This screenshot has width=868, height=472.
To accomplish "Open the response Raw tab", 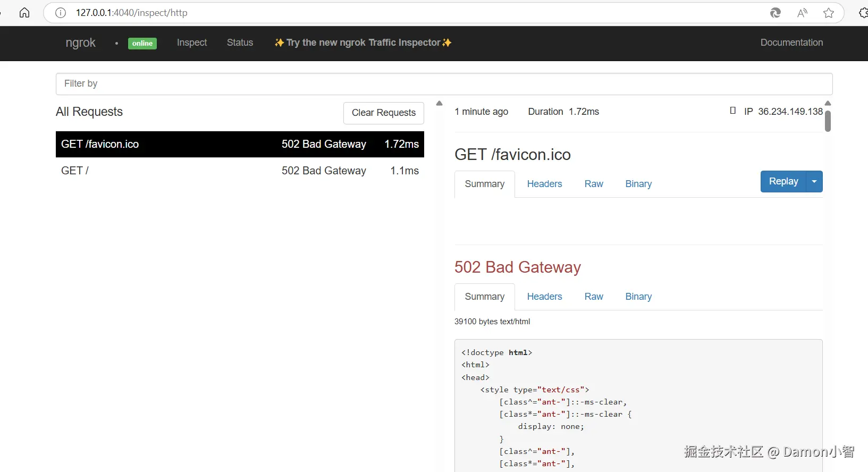I will (x=594, y=297).
